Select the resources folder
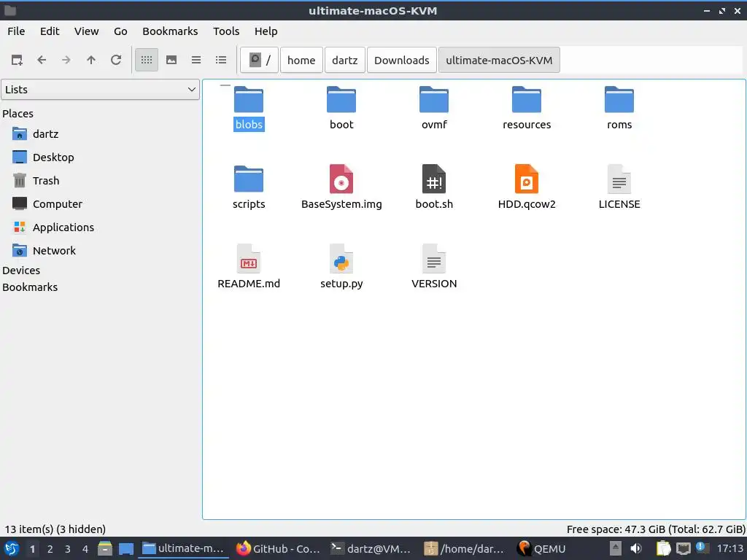 point(527,108)
